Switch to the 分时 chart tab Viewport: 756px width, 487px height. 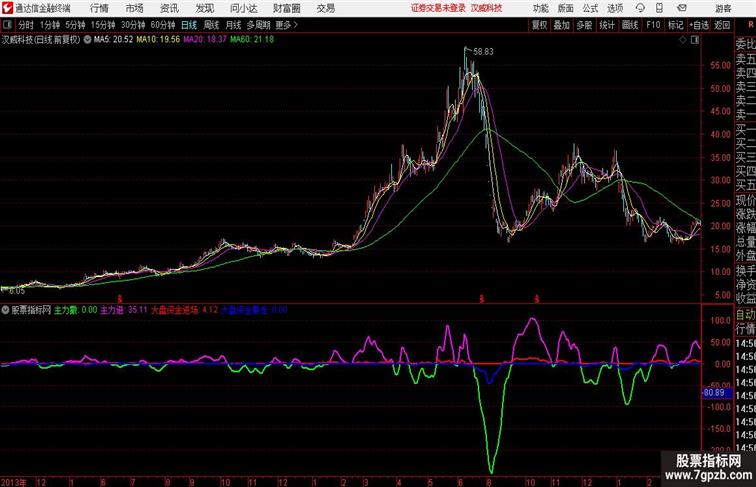(26, 25)
